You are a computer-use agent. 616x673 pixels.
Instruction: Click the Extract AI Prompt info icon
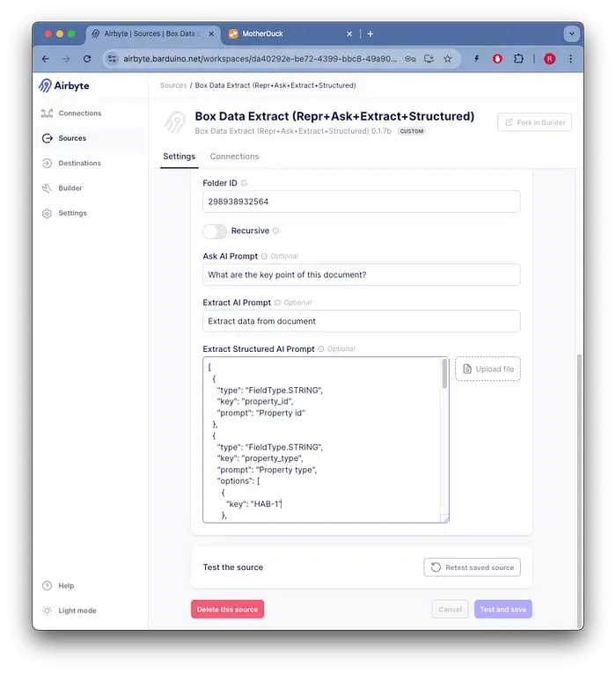(278, 303)
